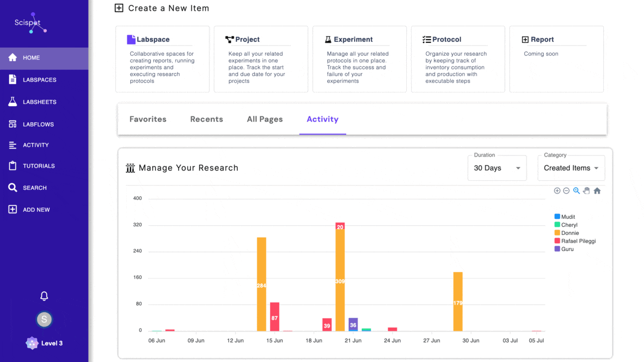Click the user avatar in sidebar
The height and width of the screenshot is (362, 644).
44,320
